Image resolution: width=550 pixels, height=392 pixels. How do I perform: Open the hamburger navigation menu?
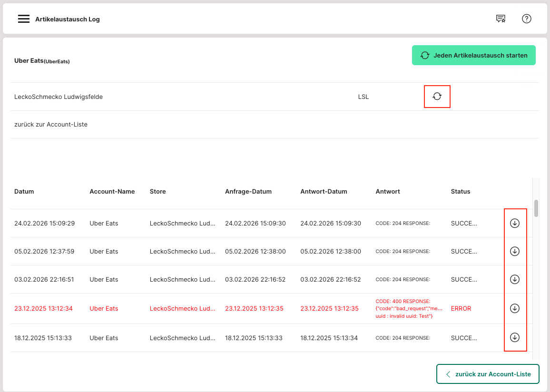point(24,19)
